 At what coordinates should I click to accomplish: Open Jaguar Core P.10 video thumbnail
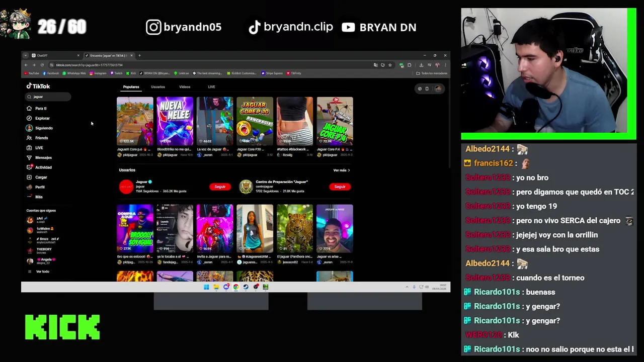coord(255,121)
